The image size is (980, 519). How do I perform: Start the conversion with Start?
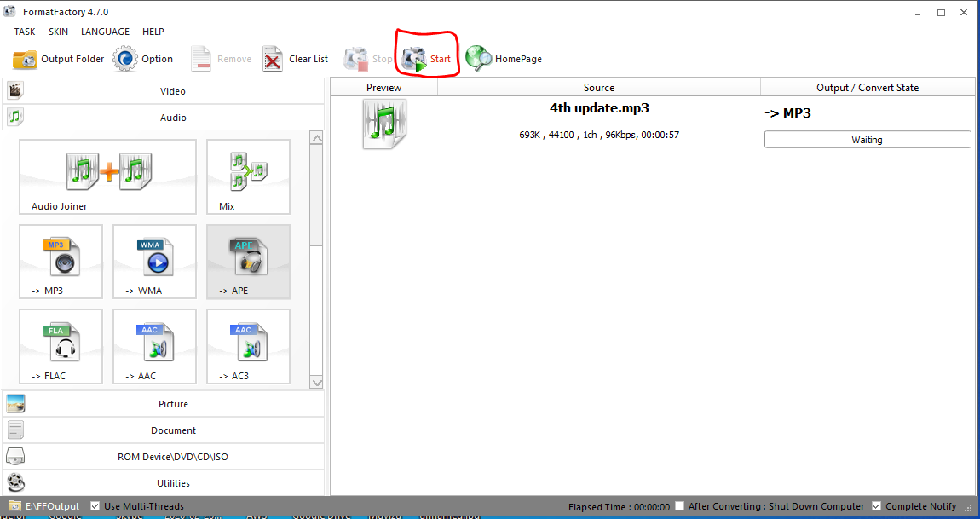(426, 59)
